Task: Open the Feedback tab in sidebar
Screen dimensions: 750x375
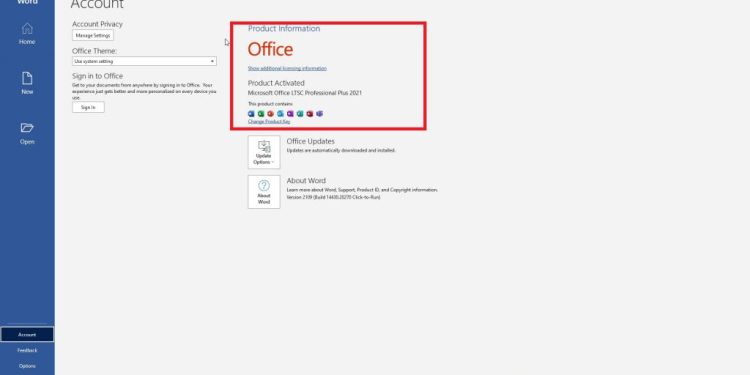Action: pyautogui.click(x=27, y=350)
